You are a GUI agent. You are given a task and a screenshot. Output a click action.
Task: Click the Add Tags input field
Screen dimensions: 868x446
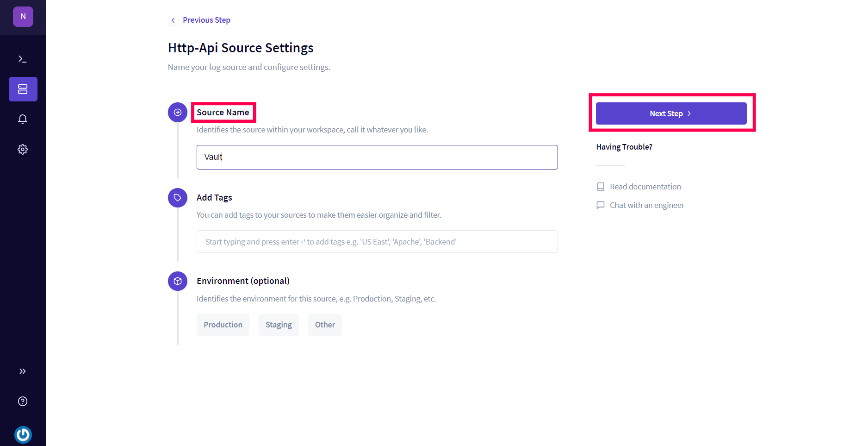[x=377, y=242]
